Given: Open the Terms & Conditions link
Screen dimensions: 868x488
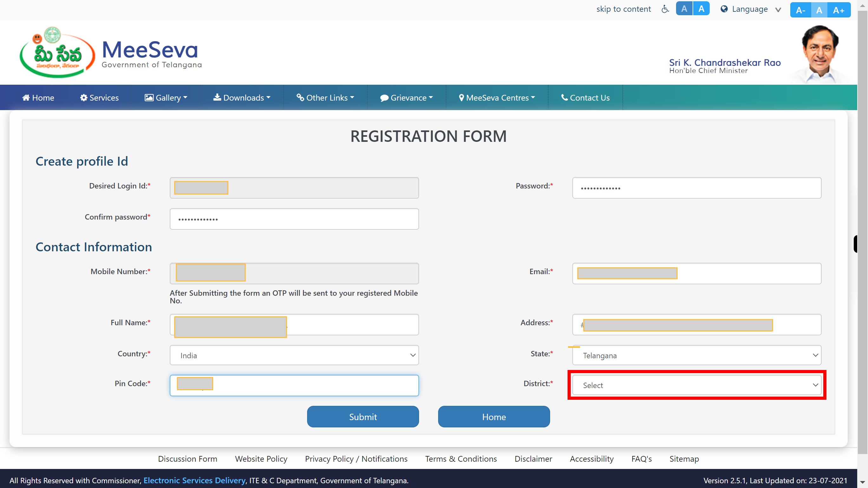Looking at the screenshot, I should [x=461, y=459].
